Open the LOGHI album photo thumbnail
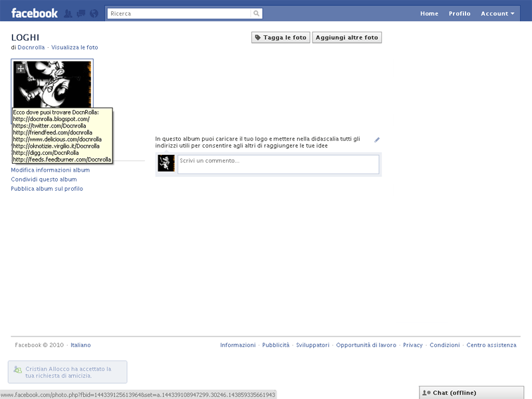Viewport: 532px width, 399px height. point(53,84)
